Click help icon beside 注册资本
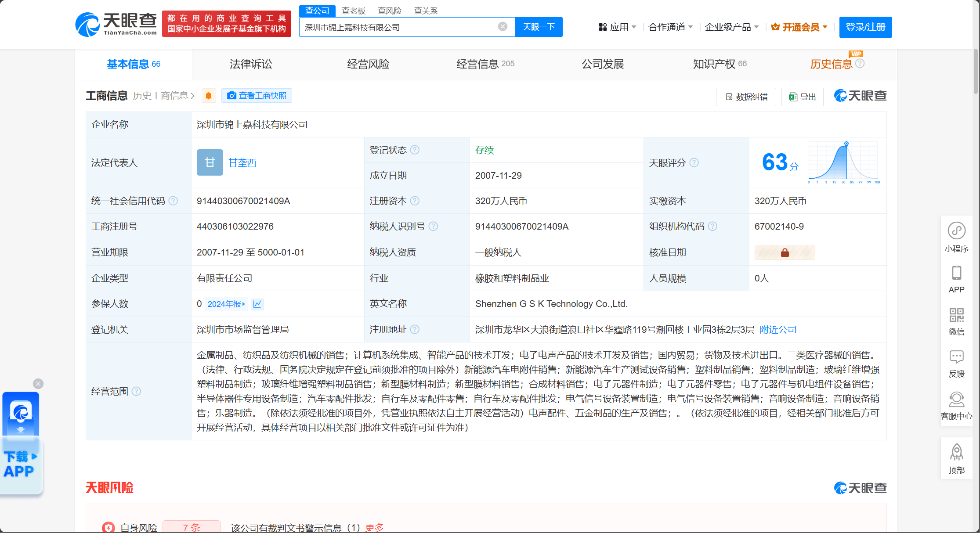Viewport: 980px width, 533px height. pyautogui.click(x=415, y=201)
